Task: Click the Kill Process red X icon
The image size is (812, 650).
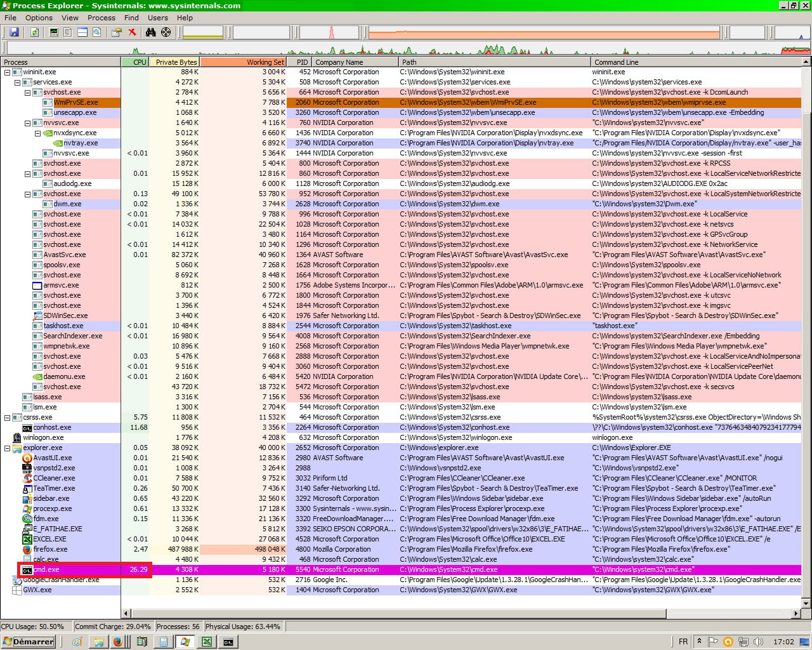Action: [133, 32]
